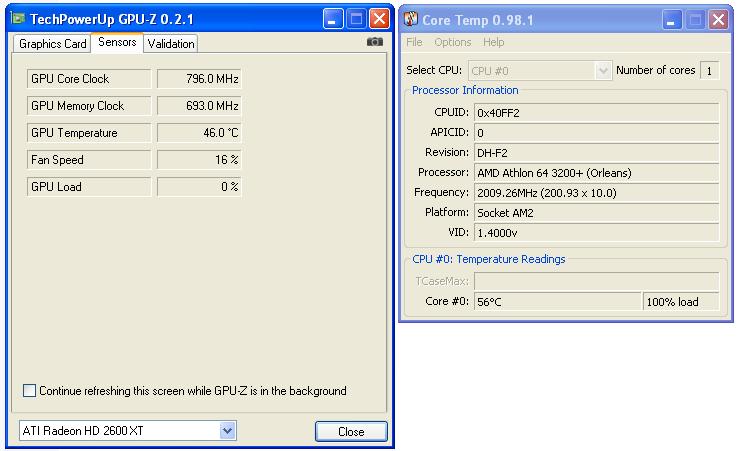737x451 pixels.
Task: Switch to the Graphics Card tab
Action: (52, 44)
